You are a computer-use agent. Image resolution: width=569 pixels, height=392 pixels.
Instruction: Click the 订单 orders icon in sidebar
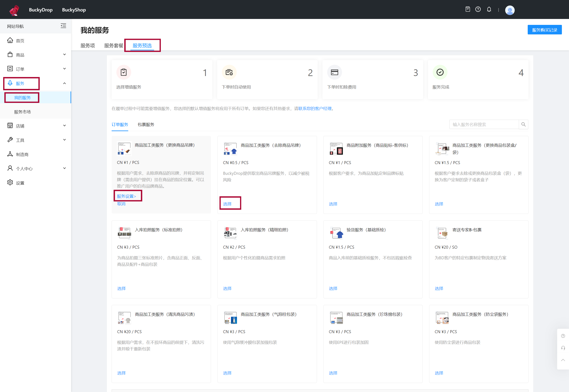coord(10,69)
